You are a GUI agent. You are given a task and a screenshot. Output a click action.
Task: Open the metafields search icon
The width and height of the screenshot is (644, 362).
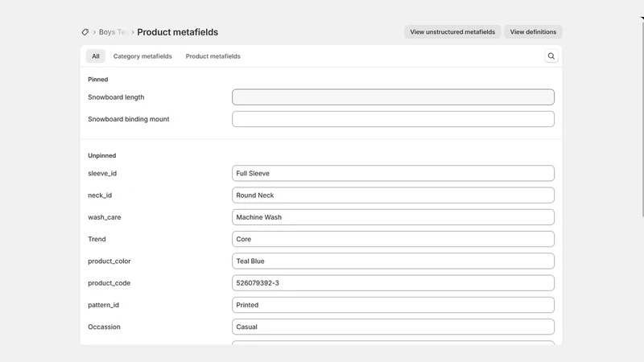(x=551, y=56)
